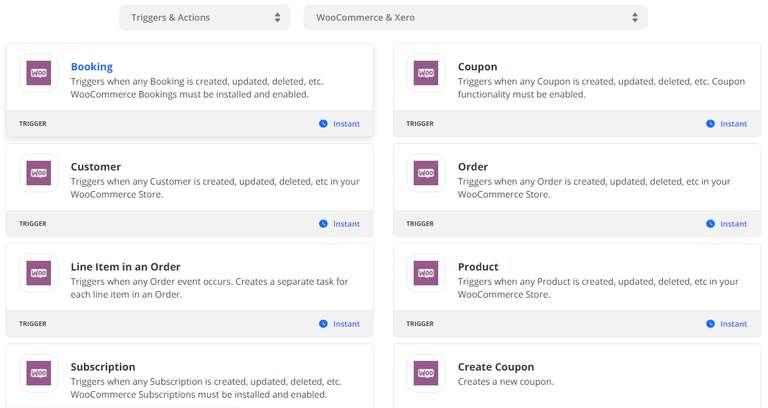Open the WooCommerce & Xero dropdown
Screen dimensions: 768x408
tap(475, 18)
